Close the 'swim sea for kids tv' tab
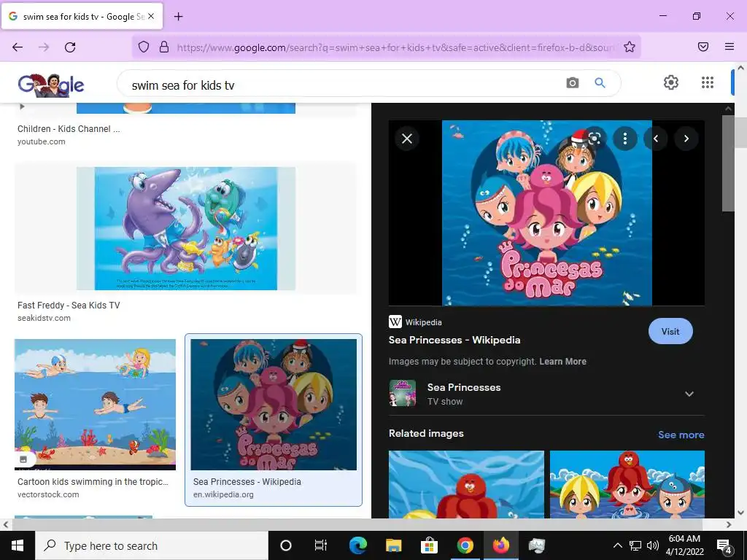This screenshot has height=560, width=747. [151, 16]
